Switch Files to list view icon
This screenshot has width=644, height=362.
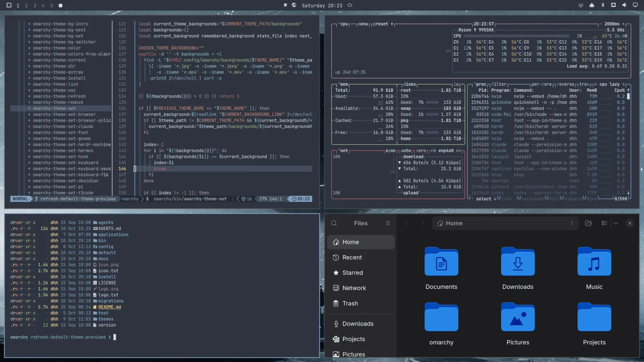pos(604,223)
